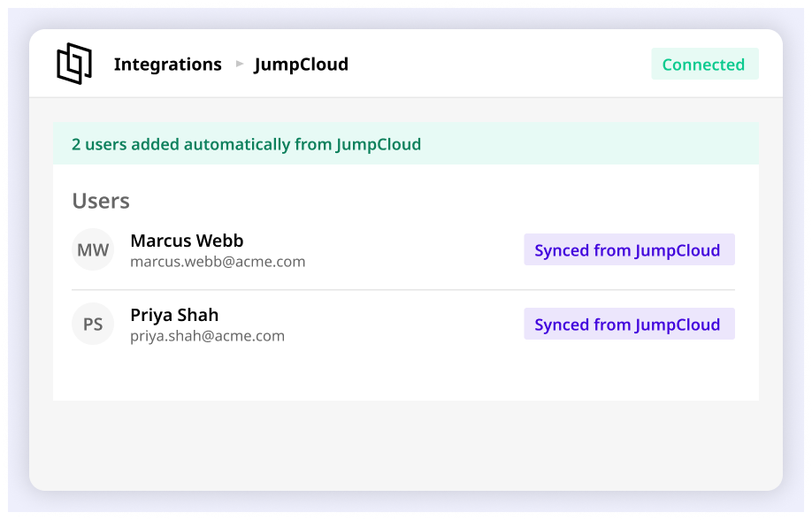The height and width of the screenshot is (520, 812).
Task: Click marcus.webb@acme.com email
Action: tap(218, 262)
